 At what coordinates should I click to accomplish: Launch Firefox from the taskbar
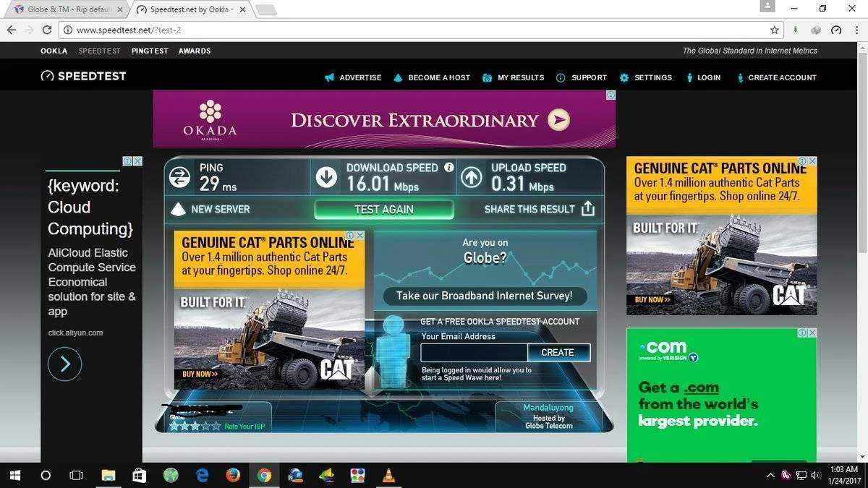[233, 475]
